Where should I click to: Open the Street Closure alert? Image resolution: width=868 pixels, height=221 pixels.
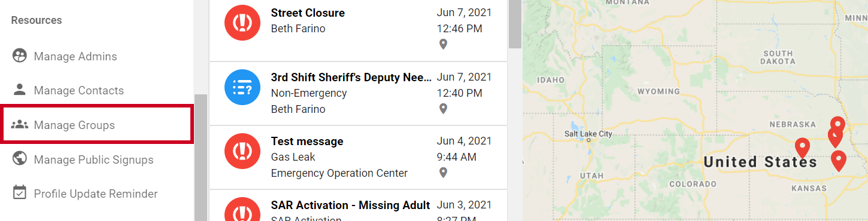pos(358,29)
